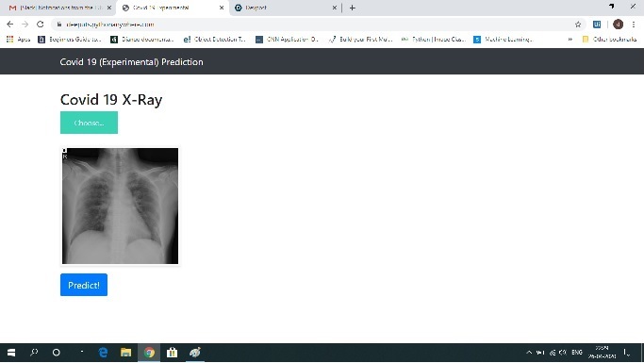
Task: Open the Chrome three-dot menu
Action: pos(634,25)
